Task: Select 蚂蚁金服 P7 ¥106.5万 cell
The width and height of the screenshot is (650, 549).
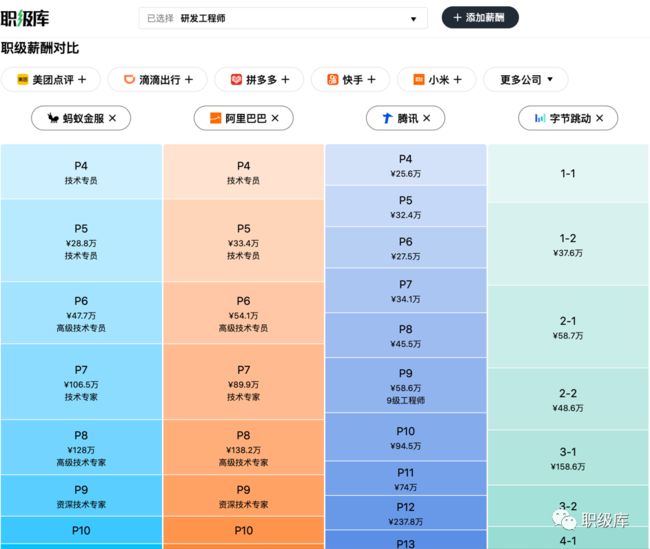Action: pos(81,382)
